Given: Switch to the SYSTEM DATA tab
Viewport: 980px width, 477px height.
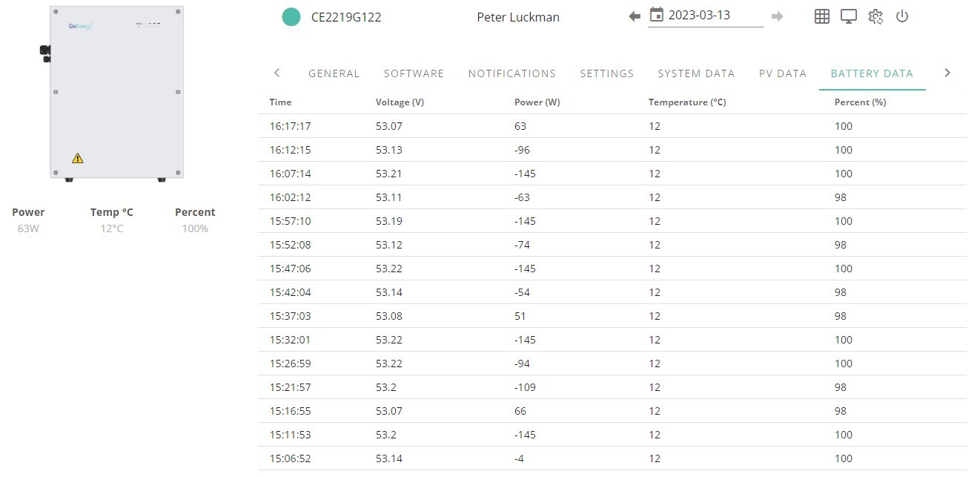Looking at the screenshot, I should tap(696, 73).
